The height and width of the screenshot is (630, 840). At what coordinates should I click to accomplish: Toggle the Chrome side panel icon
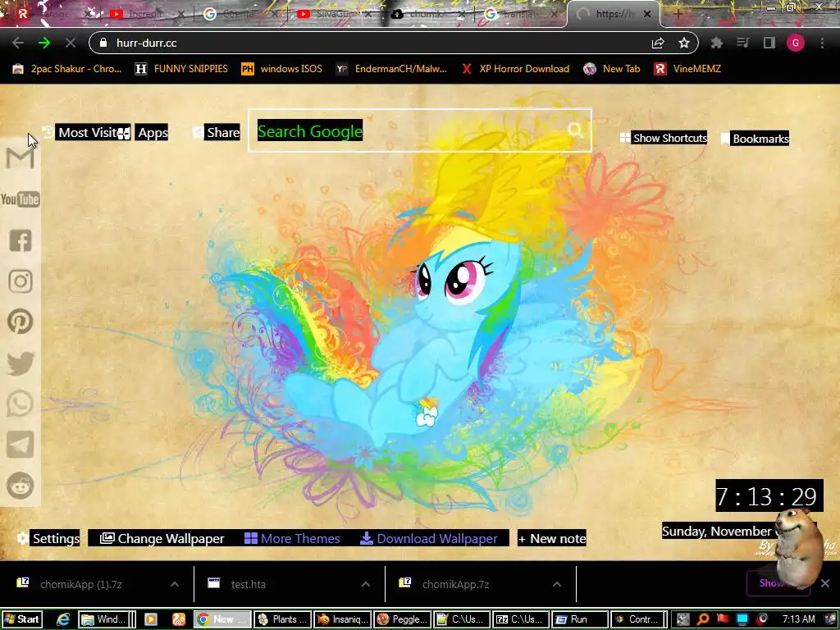[x=769, y=43]
